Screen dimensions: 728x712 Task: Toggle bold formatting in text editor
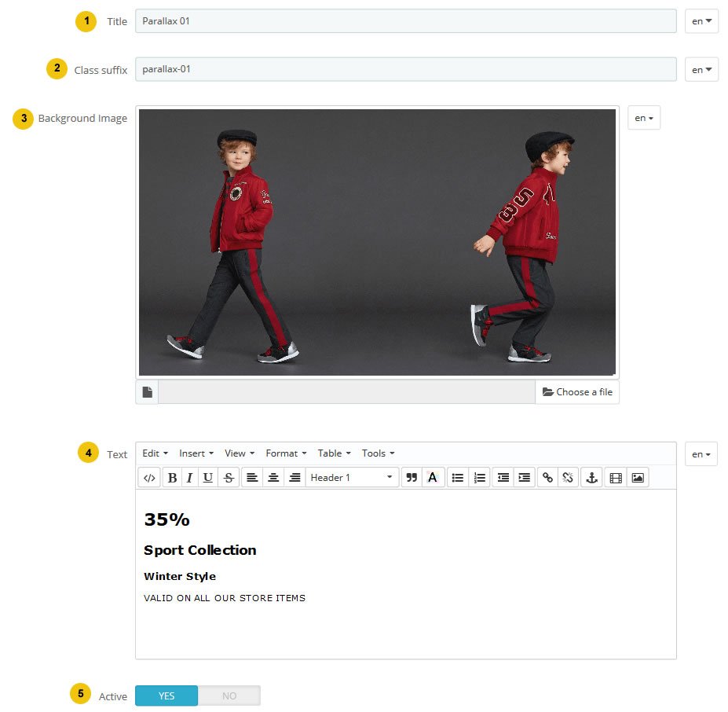tap(172, 478)
